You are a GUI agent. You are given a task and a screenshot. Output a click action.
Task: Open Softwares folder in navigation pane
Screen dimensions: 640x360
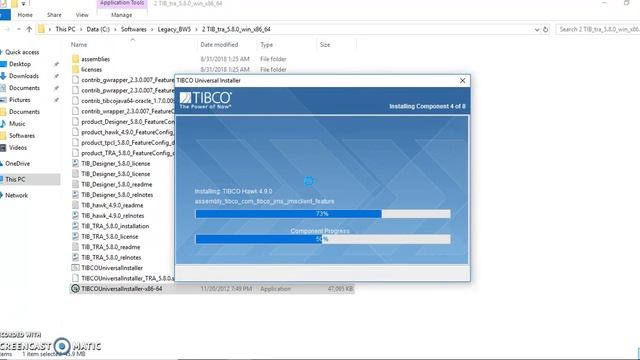click(22, 136)
